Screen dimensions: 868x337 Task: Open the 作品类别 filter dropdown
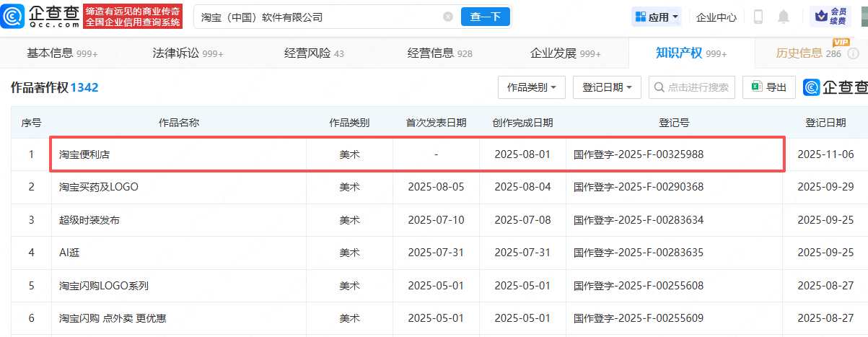pyautogui.click(x=531, y=87)
